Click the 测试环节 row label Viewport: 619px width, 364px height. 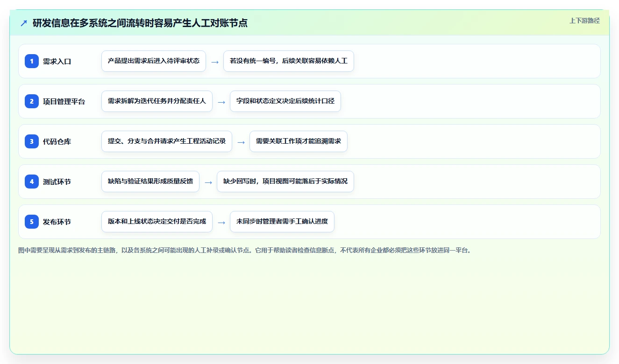[x=57, y=182]
